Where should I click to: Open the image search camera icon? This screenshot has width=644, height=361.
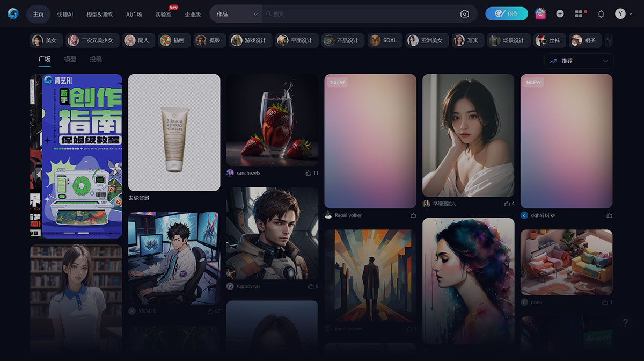[x=464, y=13]
